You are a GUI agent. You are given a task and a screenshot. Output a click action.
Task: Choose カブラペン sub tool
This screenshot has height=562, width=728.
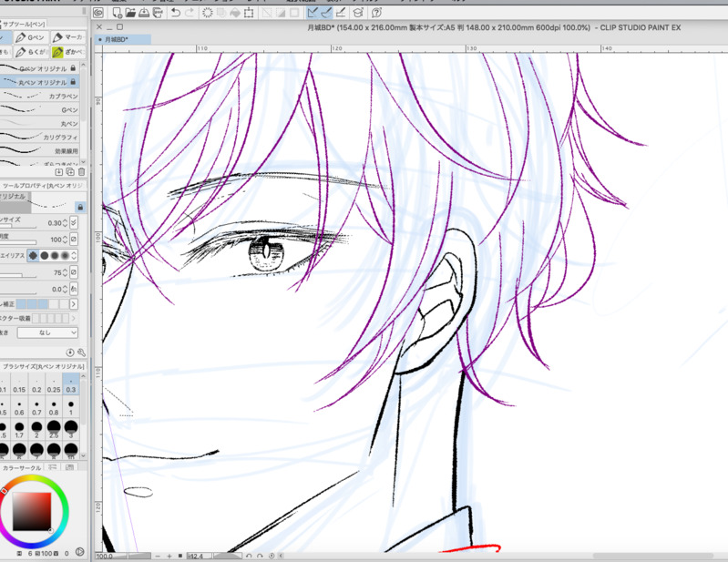click(39, 96)
